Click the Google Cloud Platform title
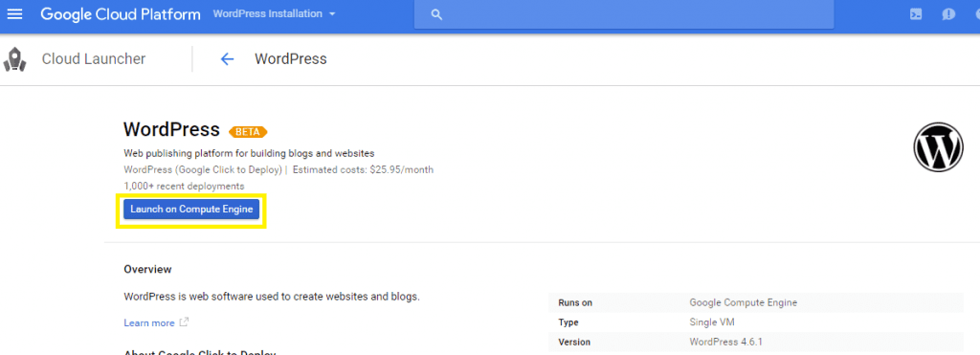Image resolution: width=980 pixels, height=355 pixels. (121, 13)
